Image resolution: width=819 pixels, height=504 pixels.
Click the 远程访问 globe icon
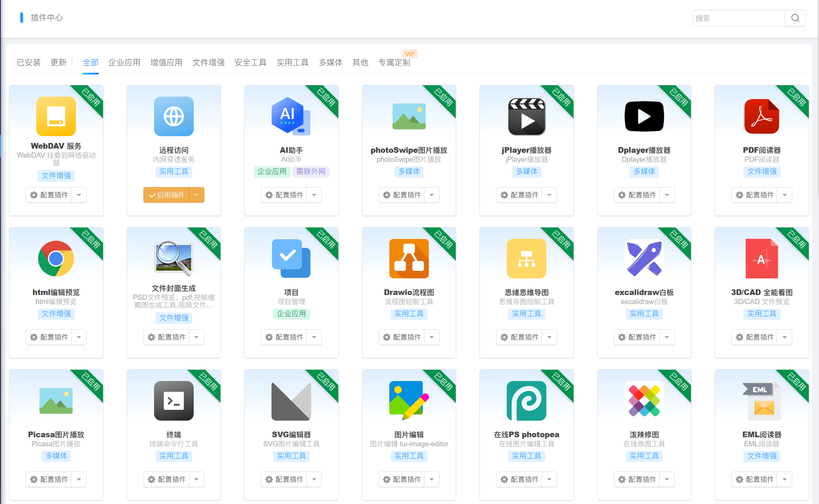click(x=174, y=116)
